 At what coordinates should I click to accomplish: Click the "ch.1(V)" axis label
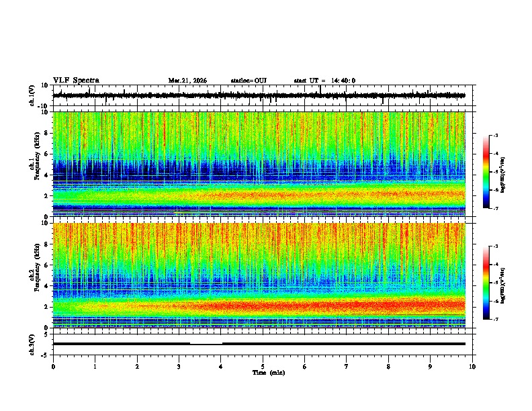pos(32,95)
